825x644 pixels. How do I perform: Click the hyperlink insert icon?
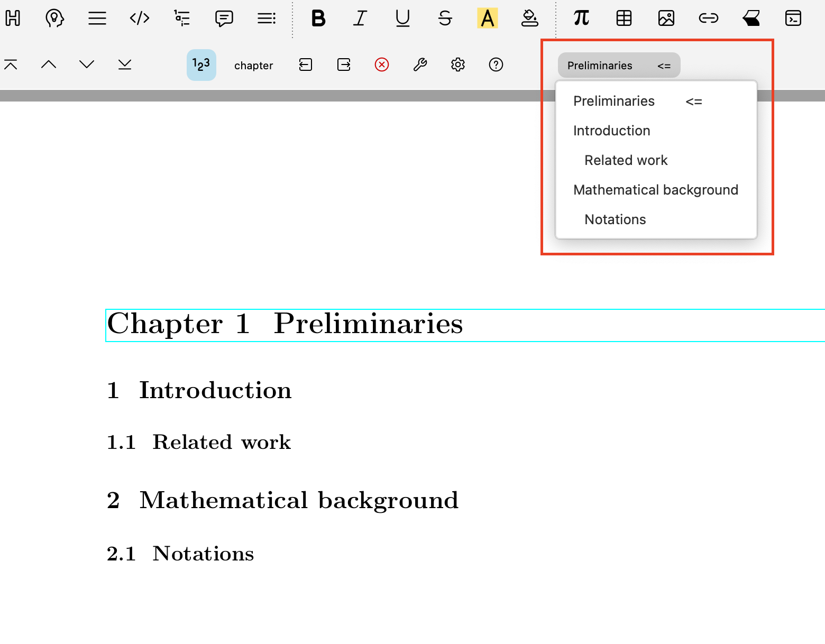click(708, 19)
